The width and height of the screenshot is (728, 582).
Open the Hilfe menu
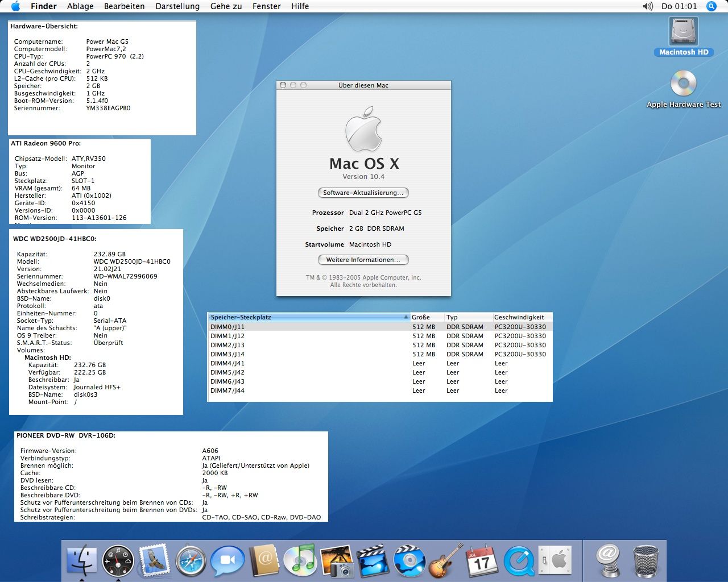300,6
